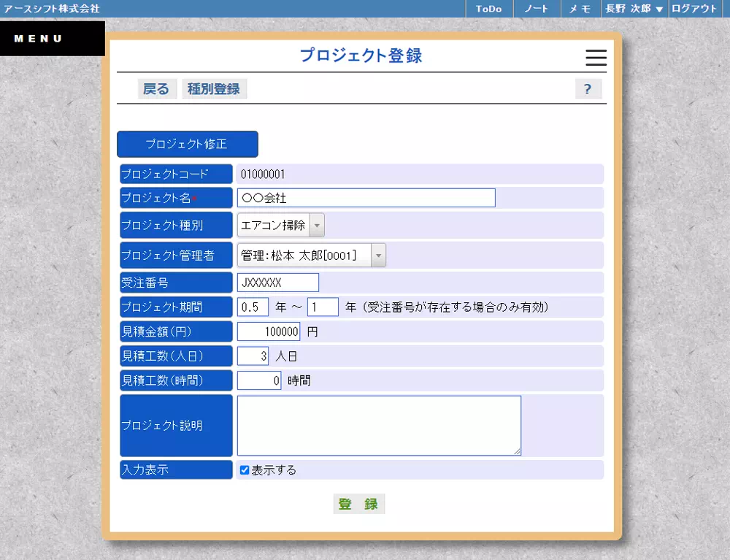Screen dimensions: 730x560
Task: Select the ToDo menu item
Action: click(x=488, y=9)
